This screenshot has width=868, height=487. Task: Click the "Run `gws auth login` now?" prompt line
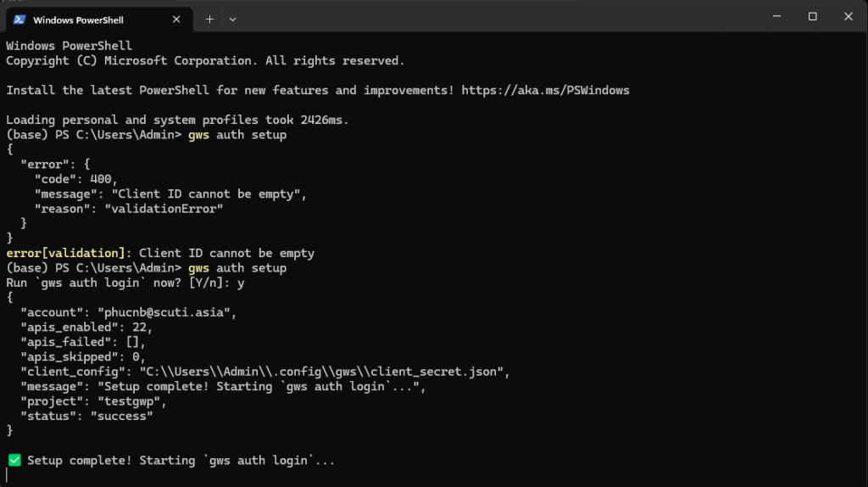click(x=127, y=283)
